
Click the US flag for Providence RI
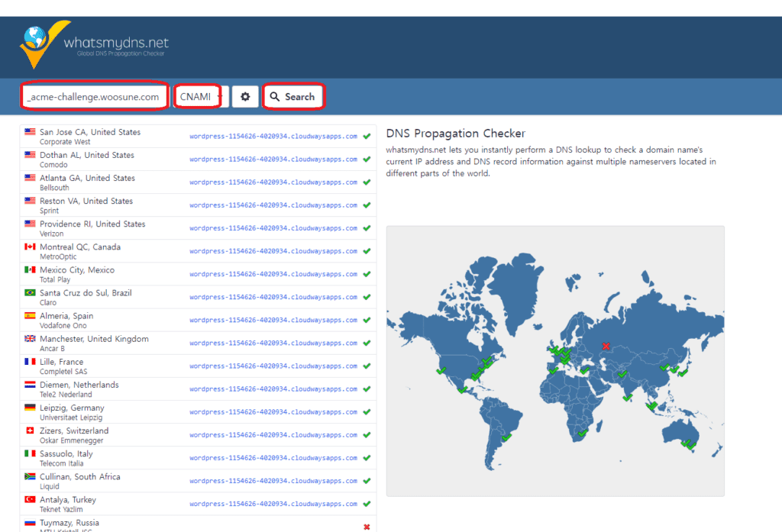tap(30, 224)
